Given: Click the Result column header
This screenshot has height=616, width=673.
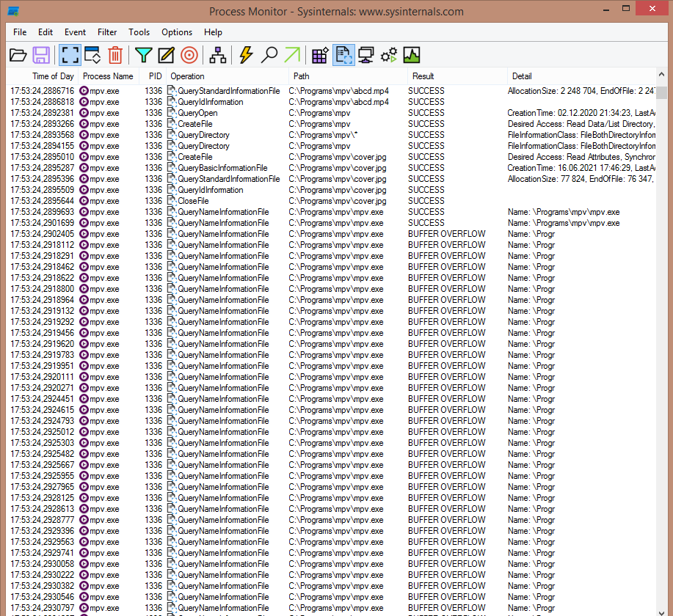Looking at the screenshot, I should pos(457,76).
